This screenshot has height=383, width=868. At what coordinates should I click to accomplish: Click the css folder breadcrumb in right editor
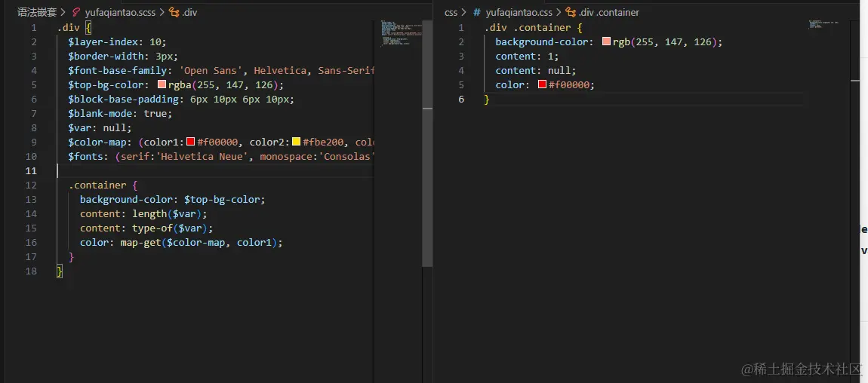[x=451, y=12]
